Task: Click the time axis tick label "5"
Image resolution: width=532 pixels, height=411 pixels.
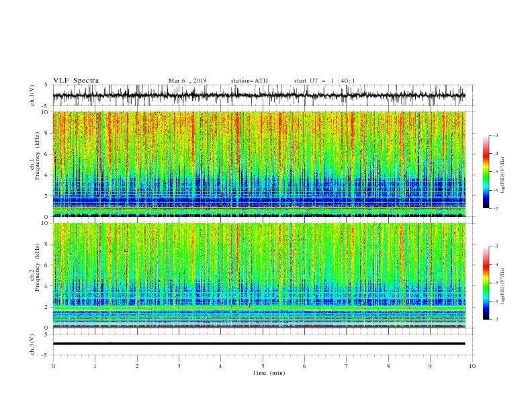Action: pyautogui.click(x=263, y=366)
